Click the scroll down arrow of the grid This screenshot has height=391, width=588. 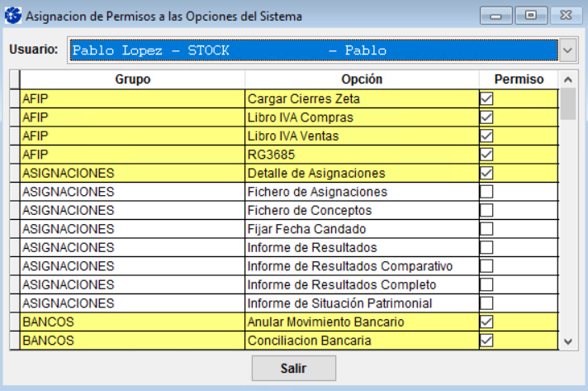[567, 341]
